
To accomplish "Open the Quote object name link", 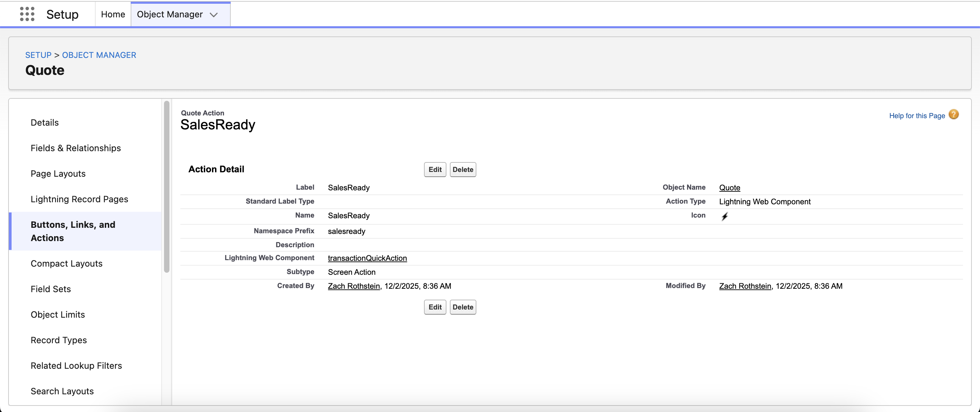I will [729, 188].
